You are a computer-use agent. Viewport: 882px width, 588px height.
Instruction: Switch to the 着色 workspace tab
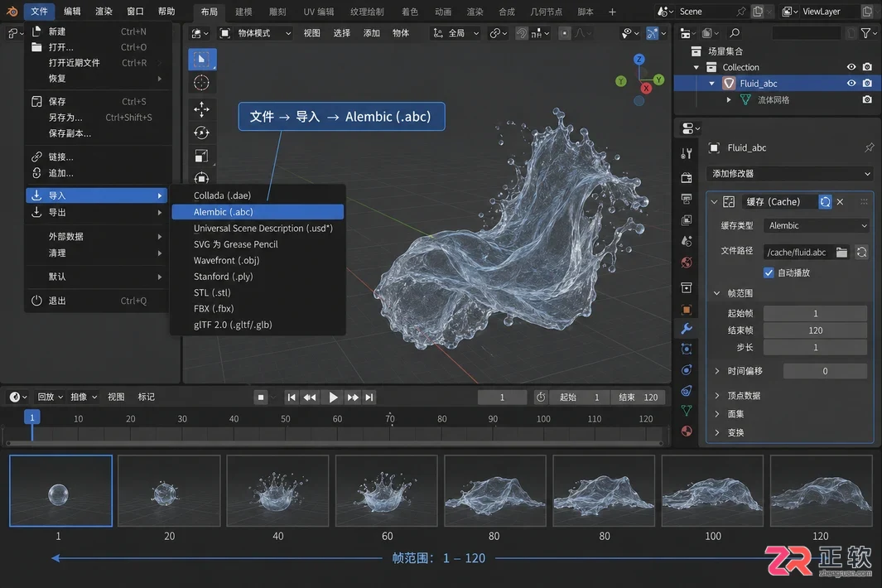click(x=409, y=12)
